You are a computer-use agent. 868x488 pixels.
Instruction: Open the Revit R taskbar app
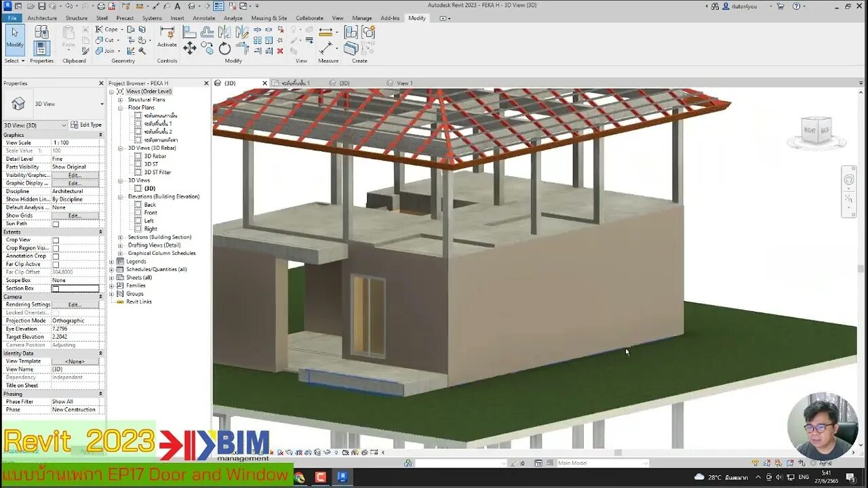[342, 477]
